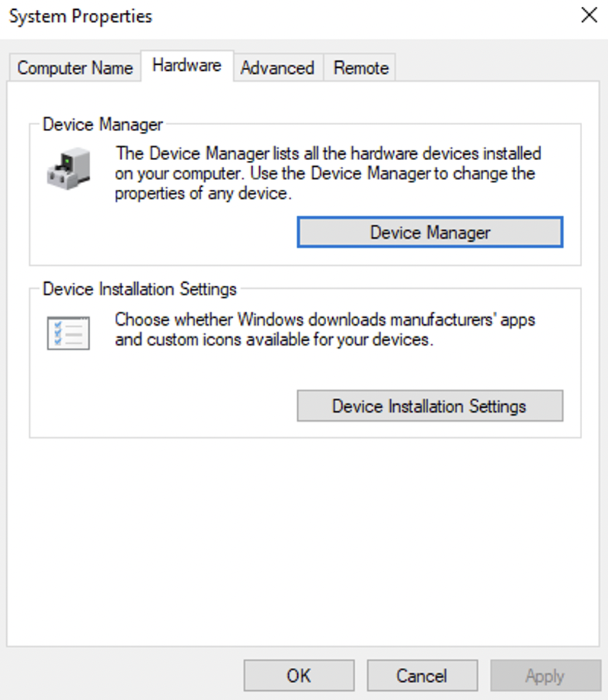The width and height of the screenshot is (608, 700).
Task: Select the Hardware tab
Action: [x=187, y=66]
